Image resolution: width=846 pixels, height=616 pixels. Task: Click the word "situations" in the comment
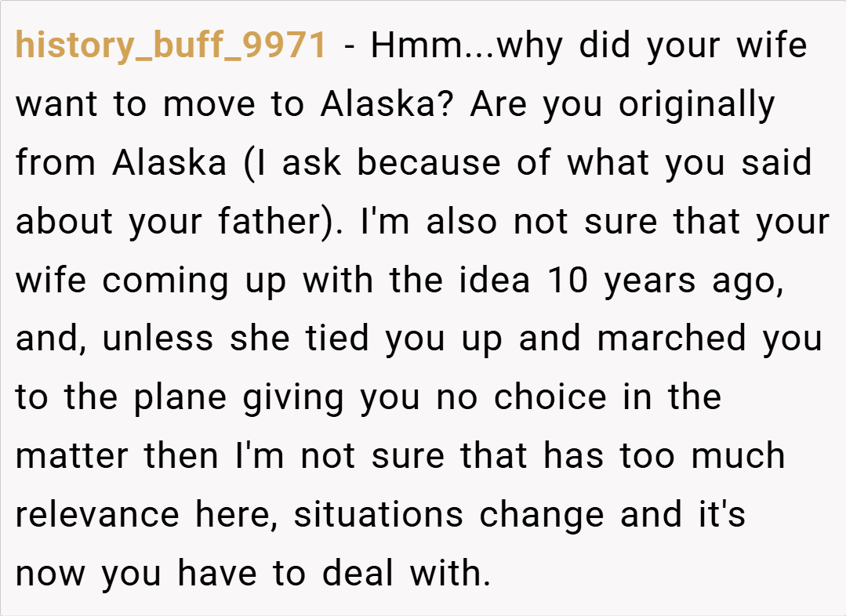tap(379, 513)
